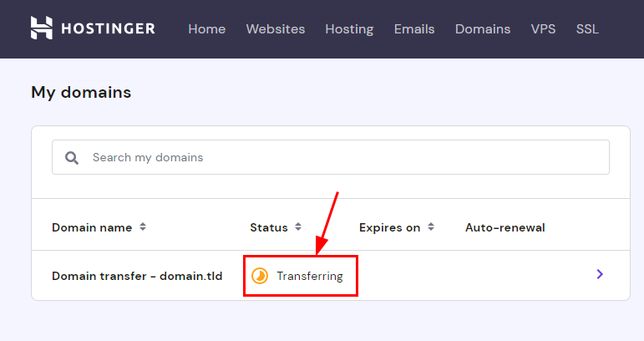644x341 pixels.
Task: Open the Hosting menu
Action: click(349, 29)
